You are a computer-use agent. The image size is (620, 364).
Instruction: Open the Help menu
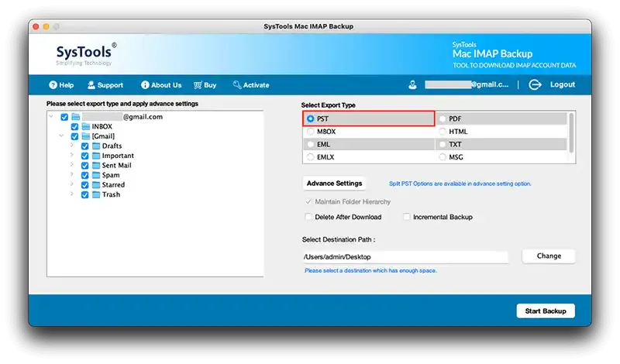61,85
